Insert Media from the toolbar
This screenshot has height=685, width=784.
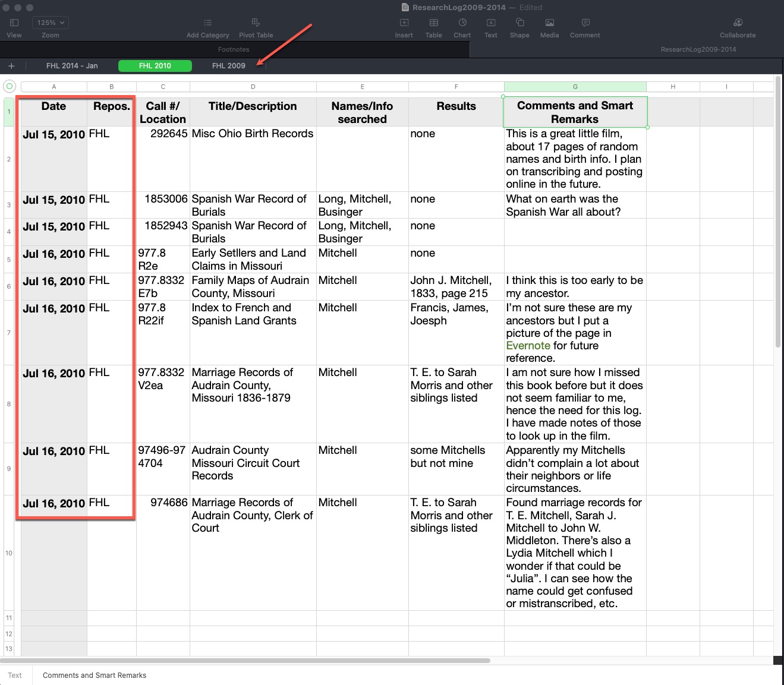coord(549,24)
